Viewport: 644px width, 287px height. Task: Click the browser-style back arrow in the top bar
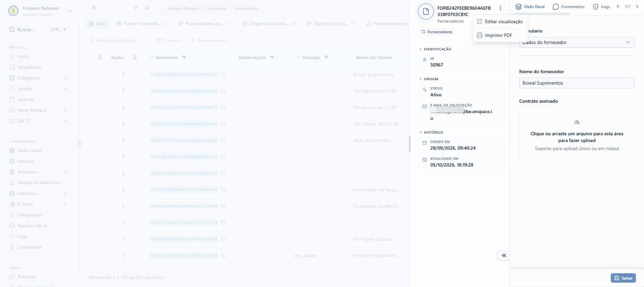(x=113, y=8)
